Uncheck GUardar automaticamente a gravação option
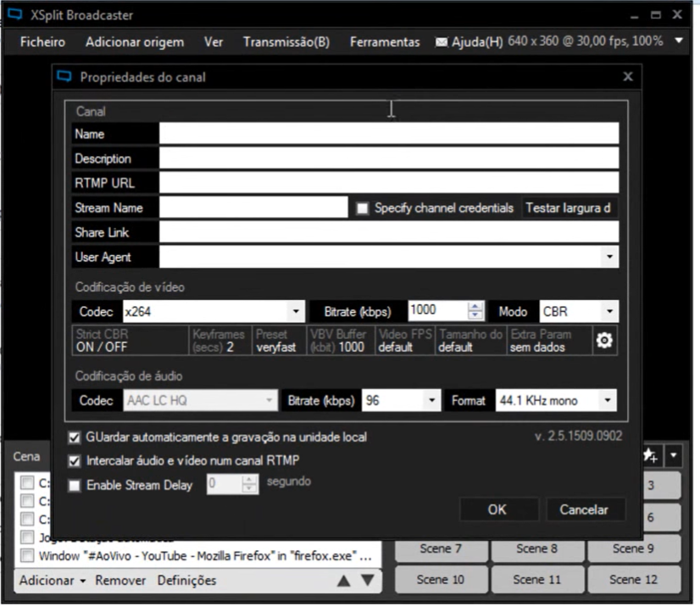 click(x=75, y=437)
